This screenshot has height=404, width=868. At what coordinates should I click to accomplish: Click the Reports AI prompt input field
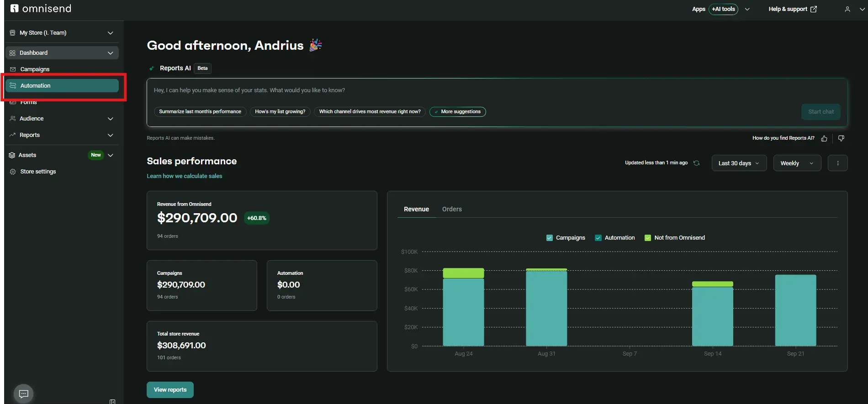(497, 90)
